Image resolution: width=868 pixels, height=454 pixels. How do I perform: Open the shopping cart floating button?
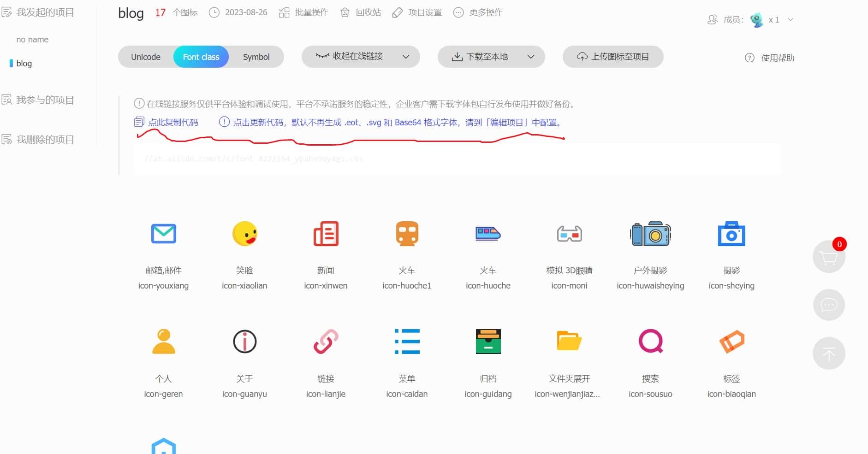pos(829,257)
